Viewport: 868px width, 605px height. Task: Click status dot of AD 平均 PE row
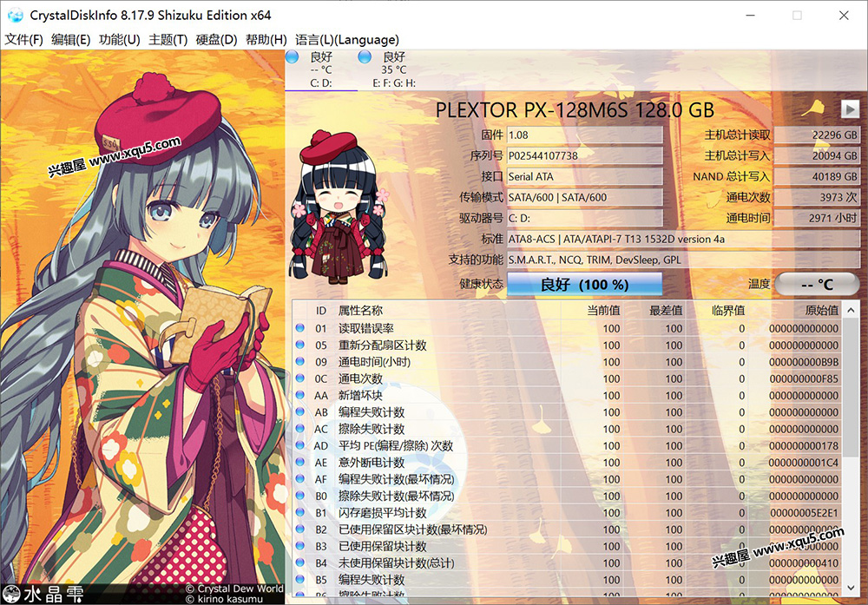(x=300, y=445)
